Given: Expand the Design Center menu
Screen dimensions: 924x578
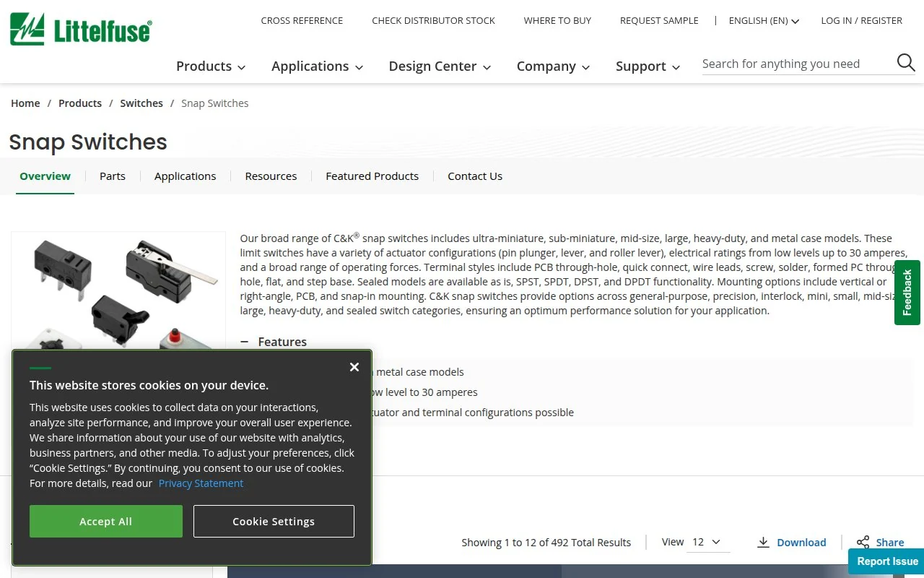Looking at the screenshot, I should [440, 66].
